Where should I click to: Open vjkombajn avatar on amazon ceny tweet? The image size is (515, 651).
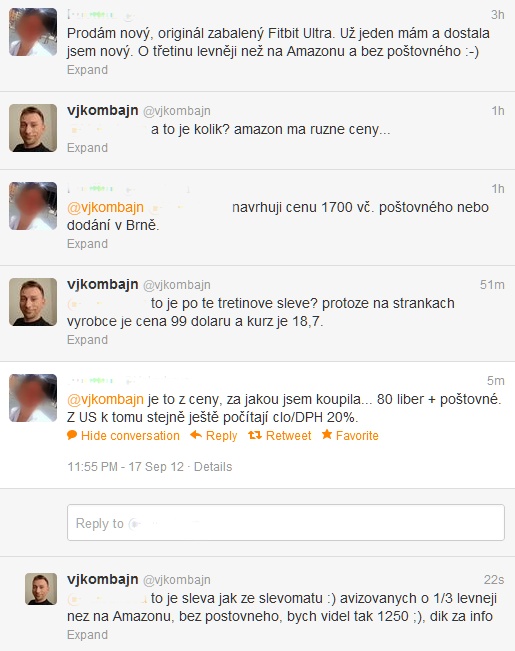[33, 128]
